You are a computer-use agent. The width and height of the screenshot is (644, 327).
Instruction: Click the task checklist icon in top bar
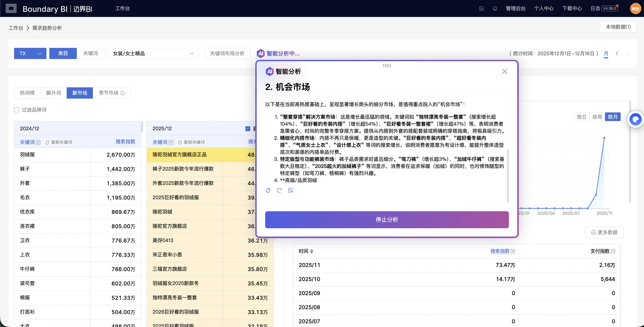point(481,8)
